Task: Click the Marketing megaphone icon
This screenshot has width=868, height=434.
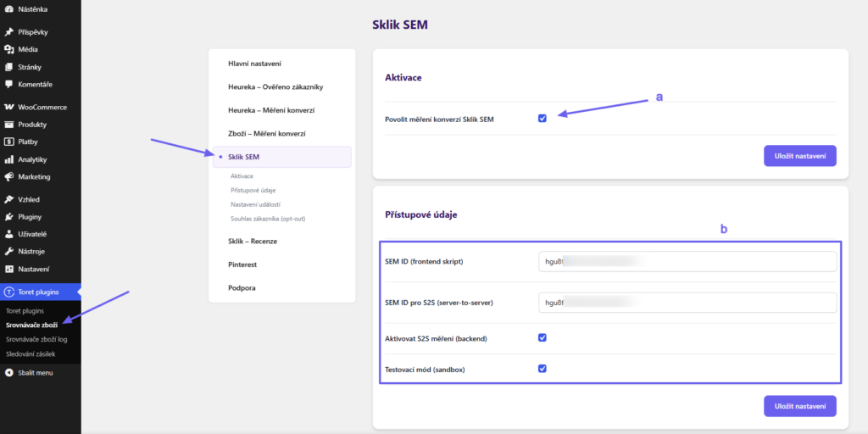Action: click(8, 177)
